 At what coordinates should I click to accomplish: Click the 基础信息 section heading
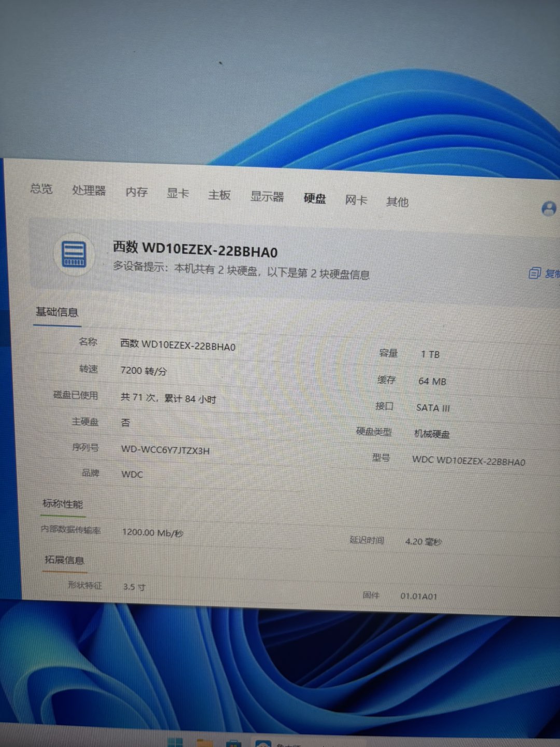[57, 312]
